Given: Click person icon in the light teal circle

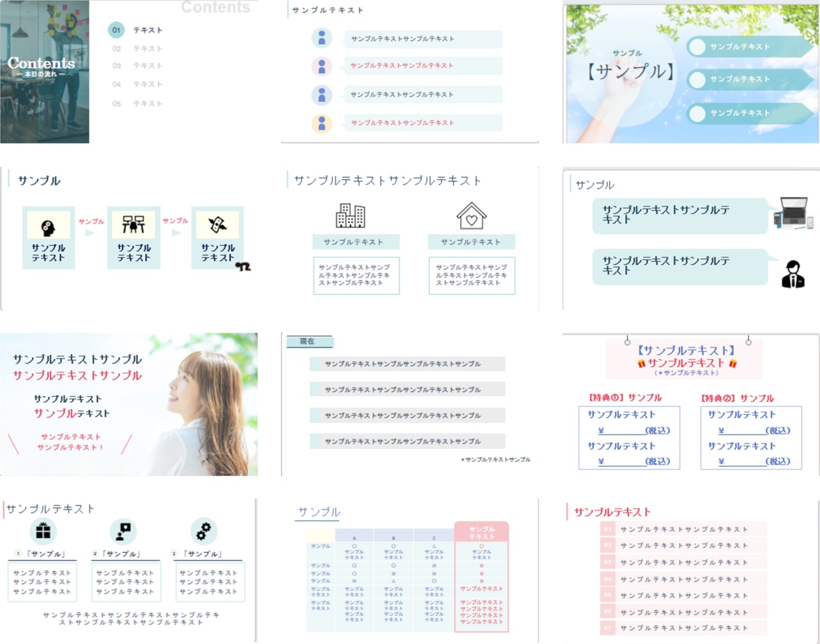Looking at the screenshot, I should 322,38.
